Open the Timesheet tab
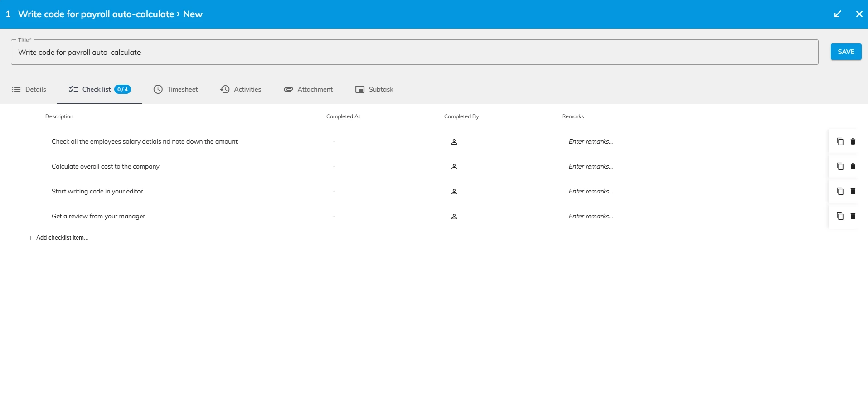The image size is (868, 395). click(x=176, y=89)
